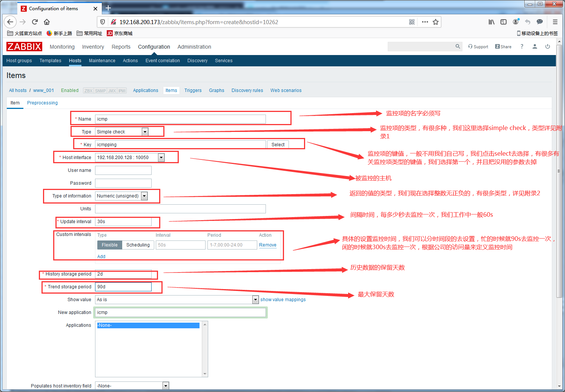Viewport: 565px width, 392px height.
Task: Select the Flexible interval type
Action: click(x=109, y=245)
